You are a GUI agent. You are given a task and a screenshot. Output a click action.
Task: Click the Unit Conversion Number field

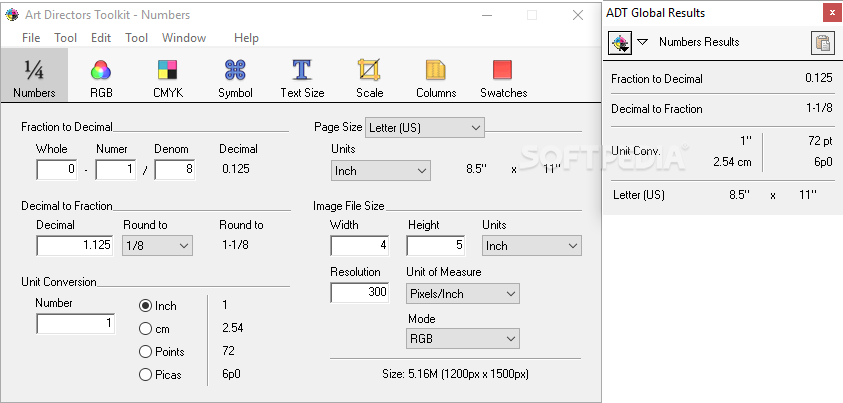click(75, 323)
